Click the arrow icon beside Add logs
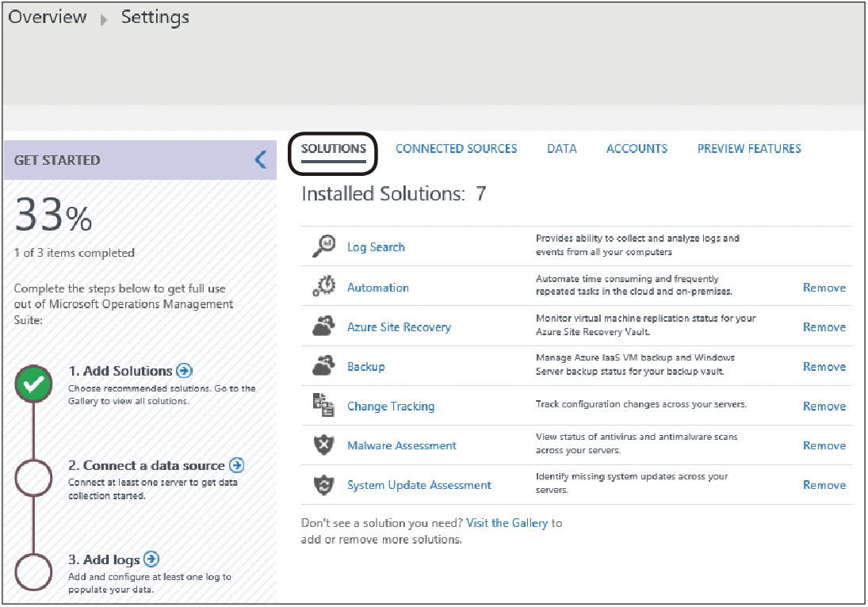Screen dimensions: 868x607 coord(151,559)
